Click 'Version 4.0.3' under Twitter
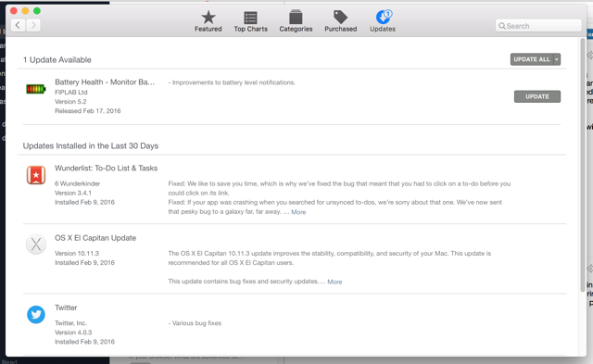The image size is (593, 364). click(x=73, y=333)
